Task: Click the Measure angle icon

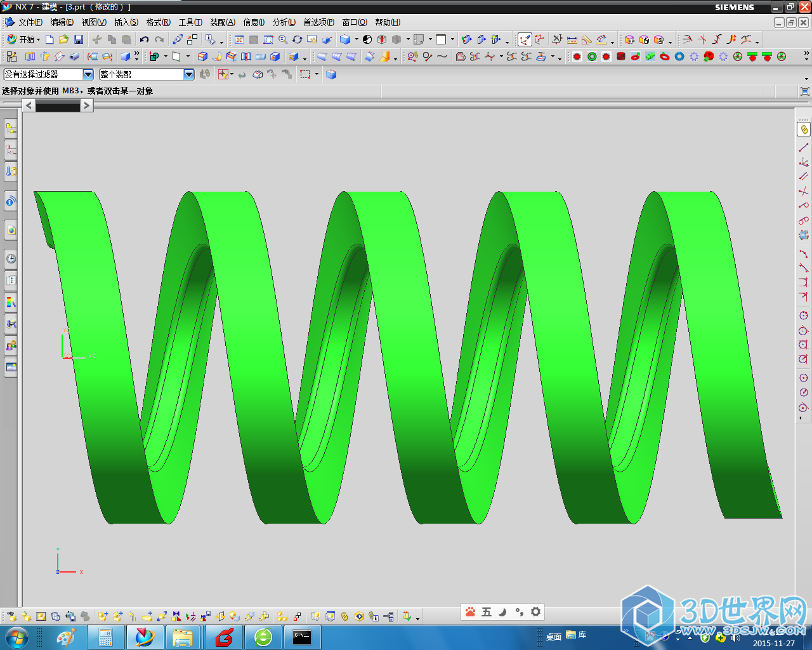Action: coord(587,39)
